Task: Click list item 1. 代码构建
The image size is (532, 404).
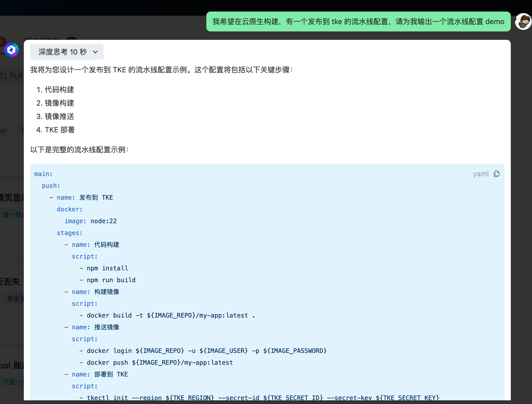Action: [55, 90]
